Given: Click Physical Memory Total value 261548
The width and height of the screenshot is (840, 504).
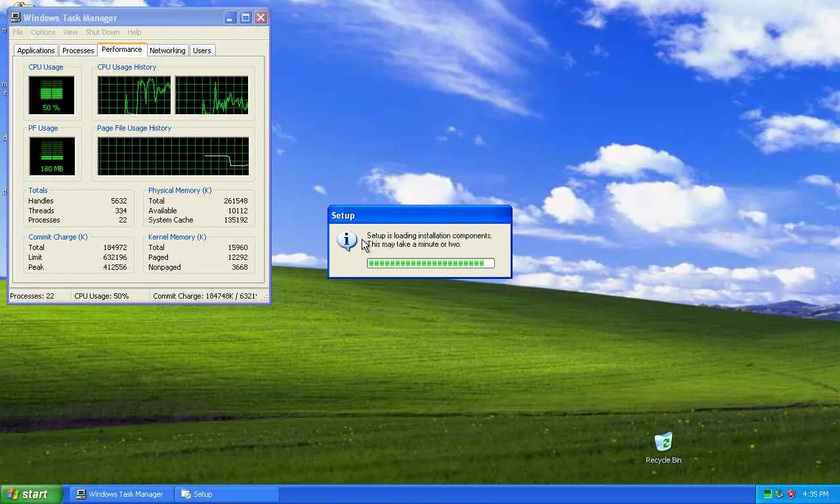Looking at the screenshot, I should 235,201.
